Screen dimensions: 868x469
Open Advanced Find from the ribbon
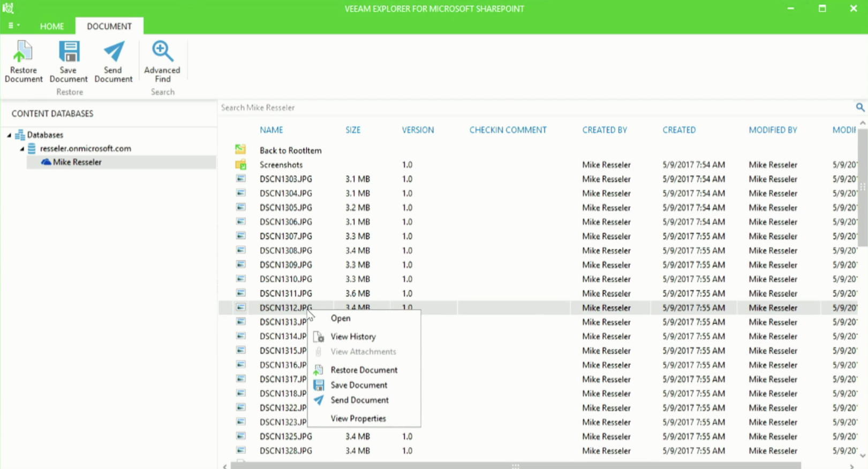coord(162,61)
